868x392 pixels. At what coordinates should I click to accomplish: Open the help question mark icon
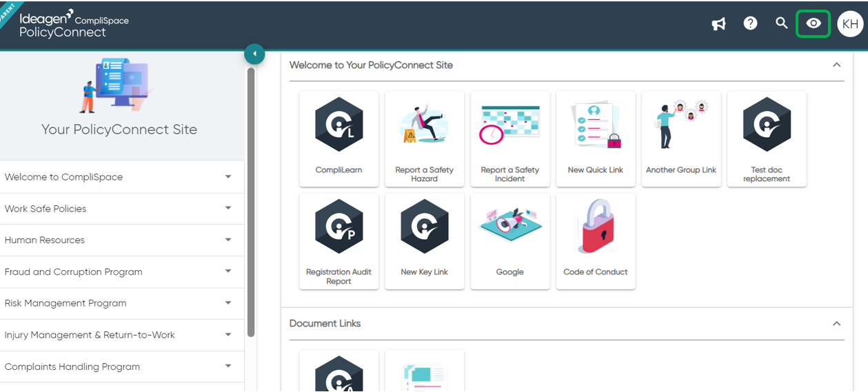point(750,23)
